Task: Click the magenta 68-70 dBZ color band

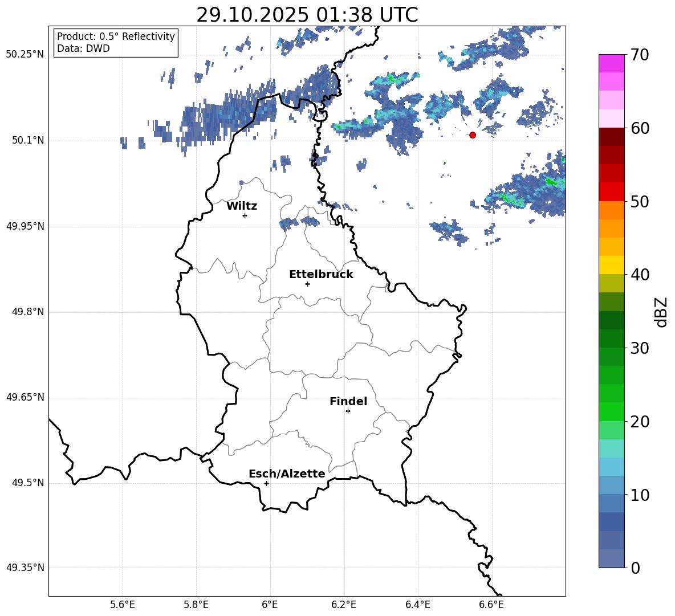Action: (612, 64)
